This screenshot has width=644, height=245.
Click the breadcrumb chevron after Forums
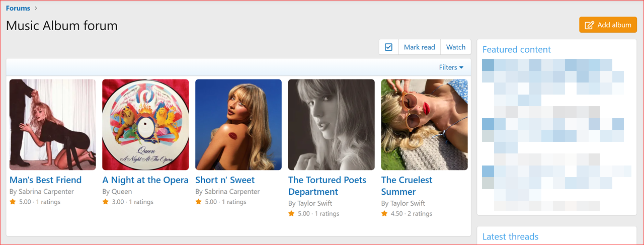36,8
